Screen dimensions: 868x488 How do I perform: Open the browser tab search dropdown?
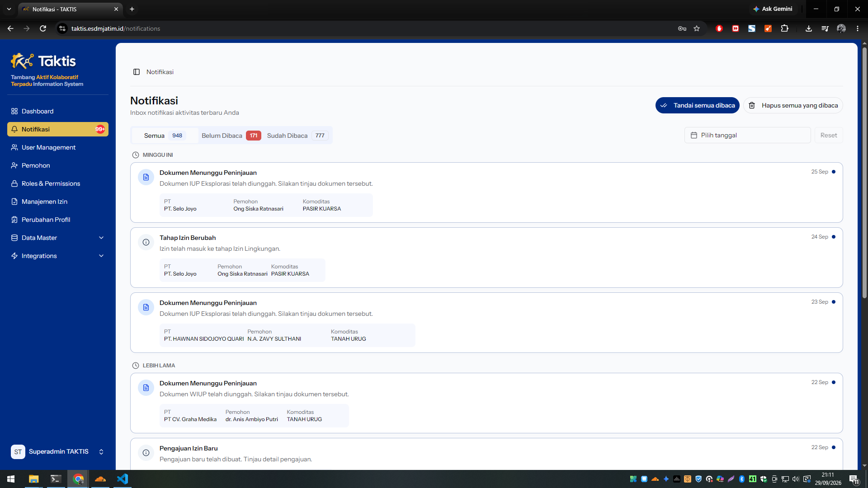(x=9, y=9)
